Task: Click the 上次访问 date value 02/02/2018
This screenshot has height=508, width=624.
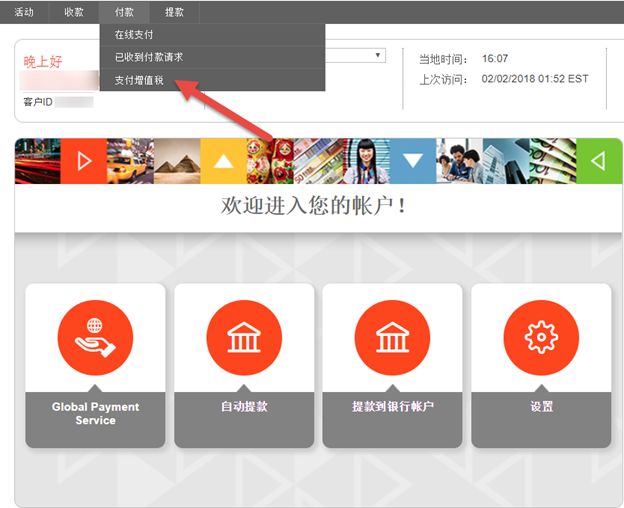Action: [508, 79]
